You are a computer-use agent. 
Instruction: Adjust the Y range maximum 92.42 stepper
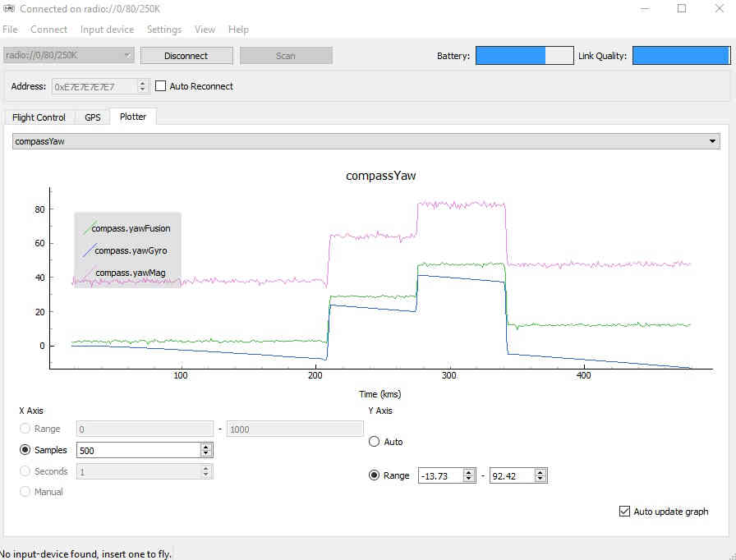[x=540, y=475]
